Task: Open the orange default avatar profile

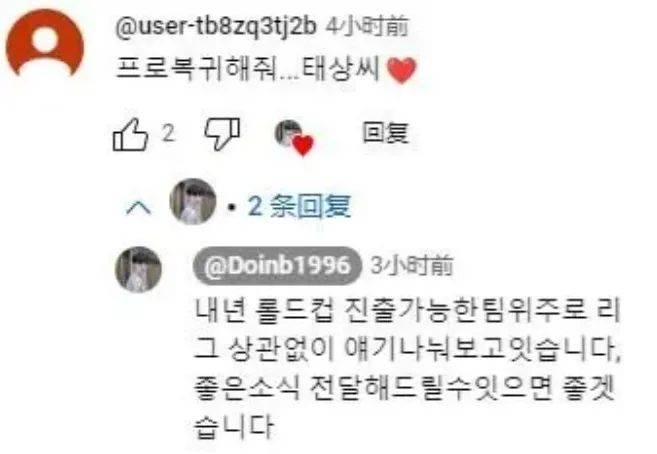Action: pos(44,43)
